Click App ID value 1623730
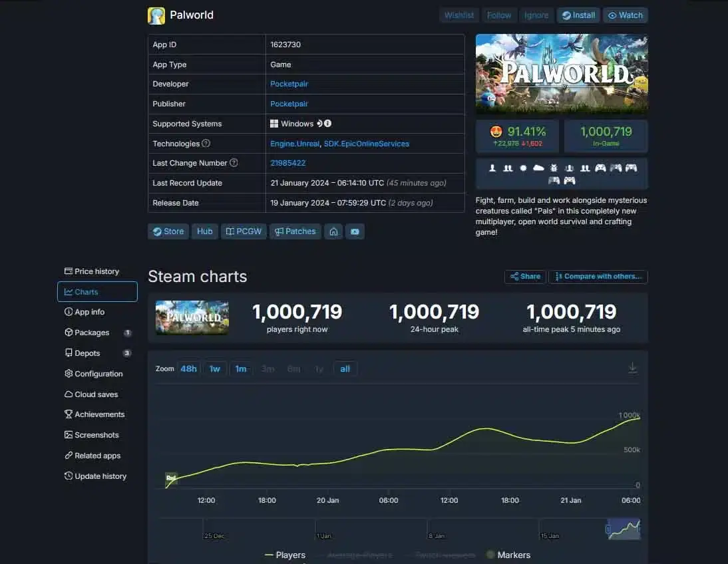Image resolution: width=728 pixels, height=564 pixels. tap(285, 45)
